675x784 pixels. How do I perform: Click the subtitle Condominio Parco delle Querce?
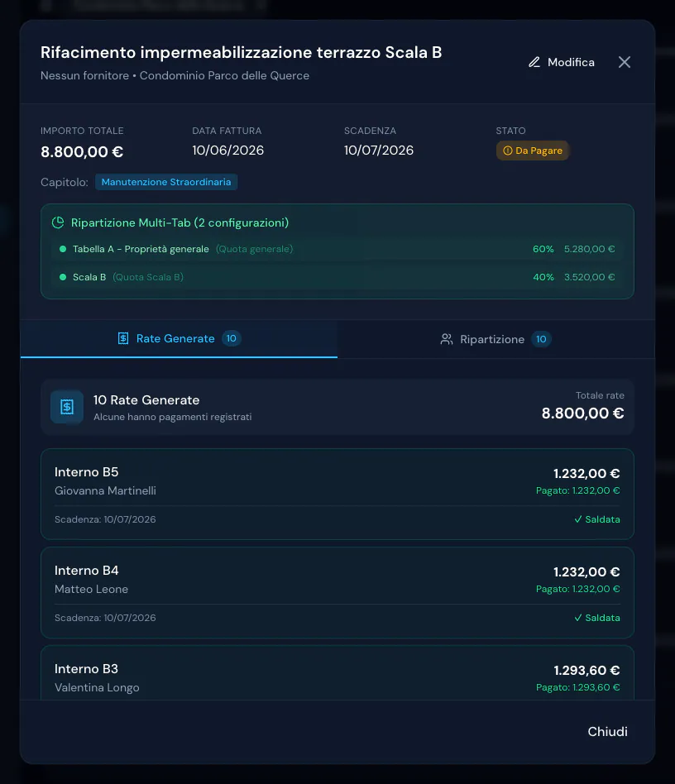[x=224, y=75]
